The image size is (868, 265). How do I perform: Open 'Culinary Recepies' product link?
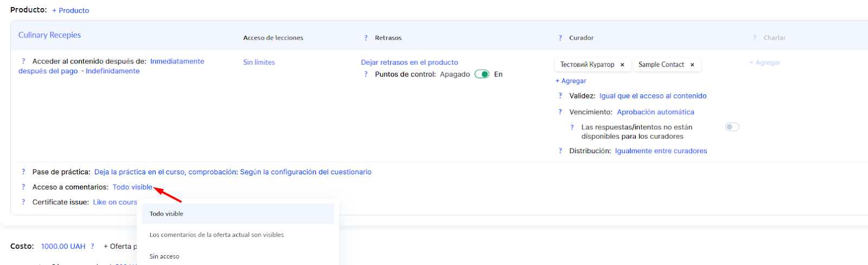pyautogui.click(x=49, y=35)
